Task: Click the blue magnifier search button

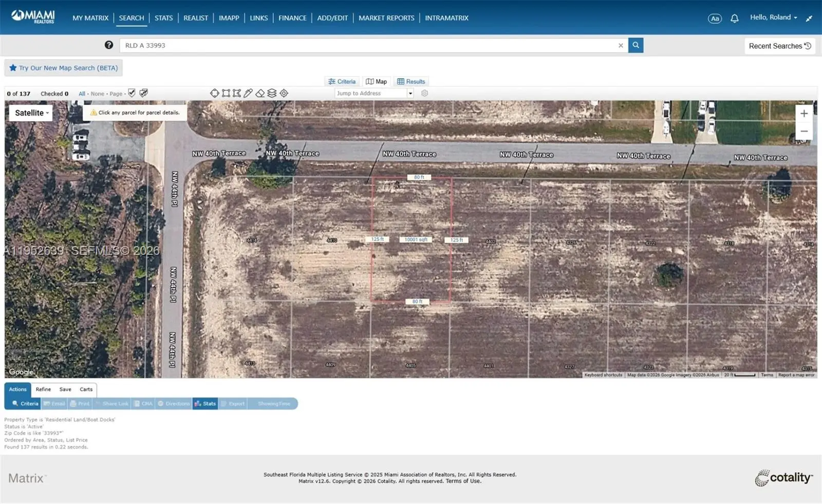Action: coord(636,45)
